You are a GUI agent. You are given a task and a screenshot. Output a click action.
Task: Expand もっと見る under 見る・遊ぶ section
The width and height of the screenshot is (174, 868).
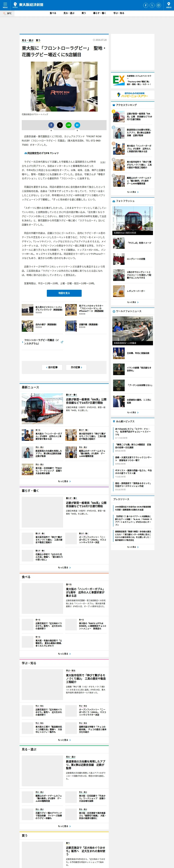(64, 826)
